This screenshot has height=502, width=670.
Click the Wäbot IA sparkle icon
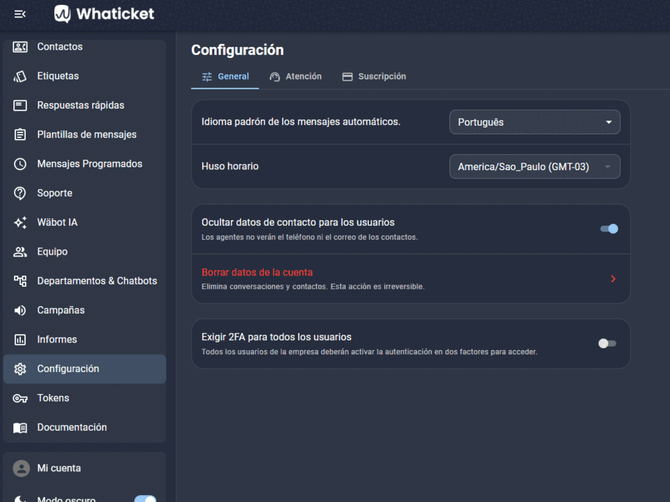click(x=20, y=222)
